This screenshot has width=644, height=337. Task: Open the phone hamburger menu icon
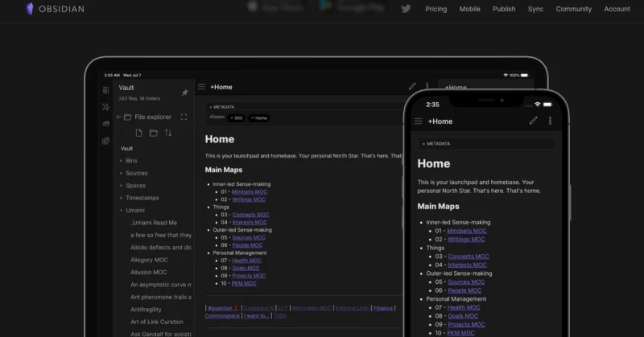(x=418, y=121)
